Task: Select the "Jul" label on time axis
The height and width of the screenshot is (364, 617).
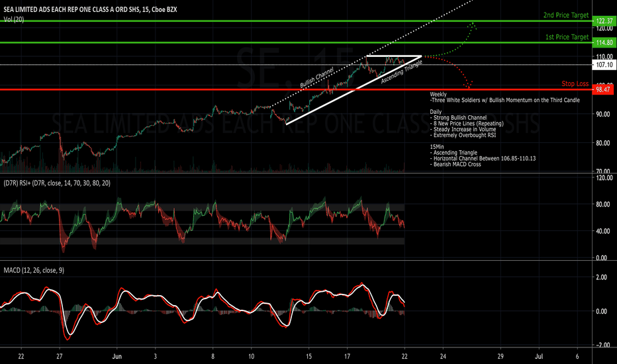Action: (x=539, y=357)
